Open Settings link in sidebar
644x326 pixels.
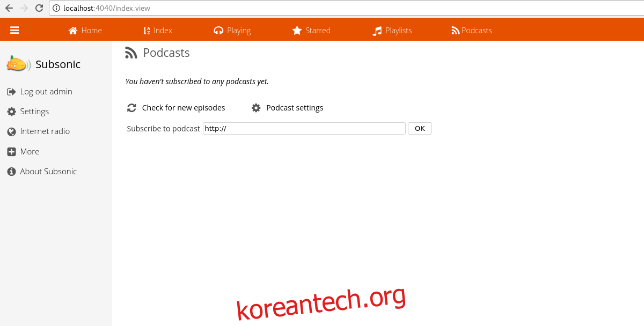point(34,112)
